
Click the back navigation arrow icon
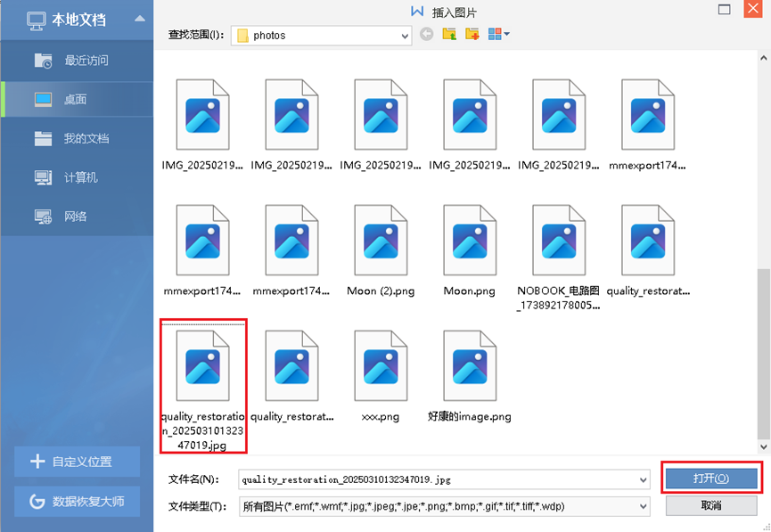point(426,35)
